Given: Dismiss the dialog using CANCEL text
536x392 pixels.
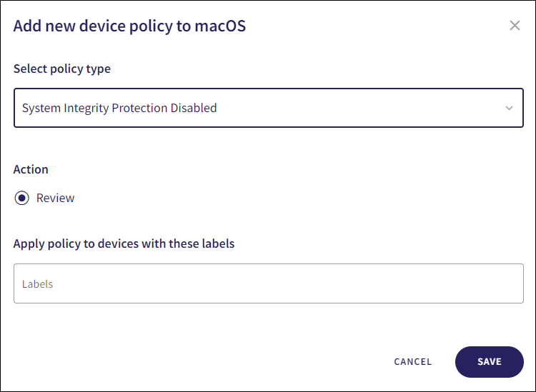Looking at the screenshot, I should [413, 361].
